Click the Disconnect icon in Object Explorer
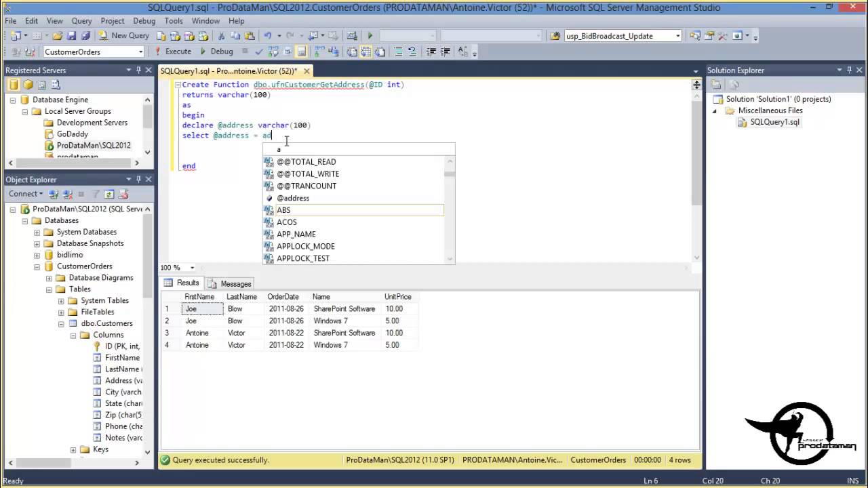 pyautogui.click(x=68, y=194)
